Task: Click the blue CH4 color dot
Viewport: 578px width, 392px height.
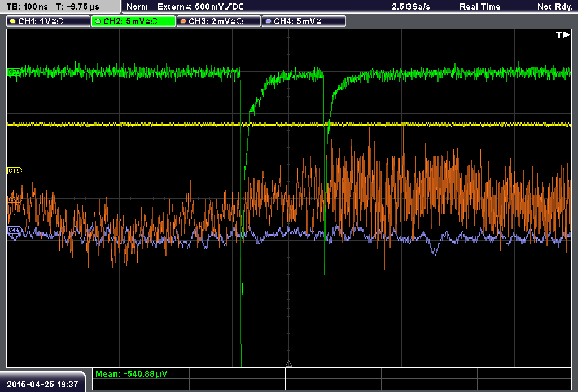Action: pos(268,21)
